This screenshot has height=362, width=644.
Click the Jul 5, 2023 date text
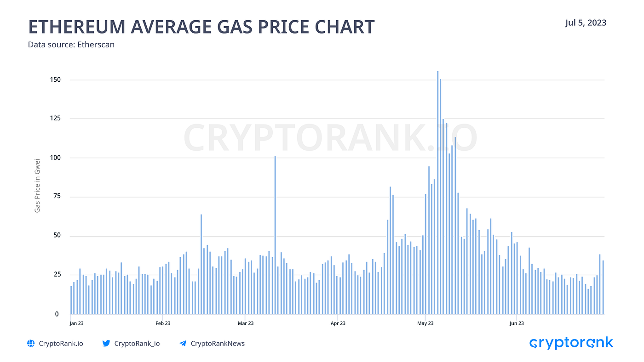pyautogui.click(x=586, y=23)
